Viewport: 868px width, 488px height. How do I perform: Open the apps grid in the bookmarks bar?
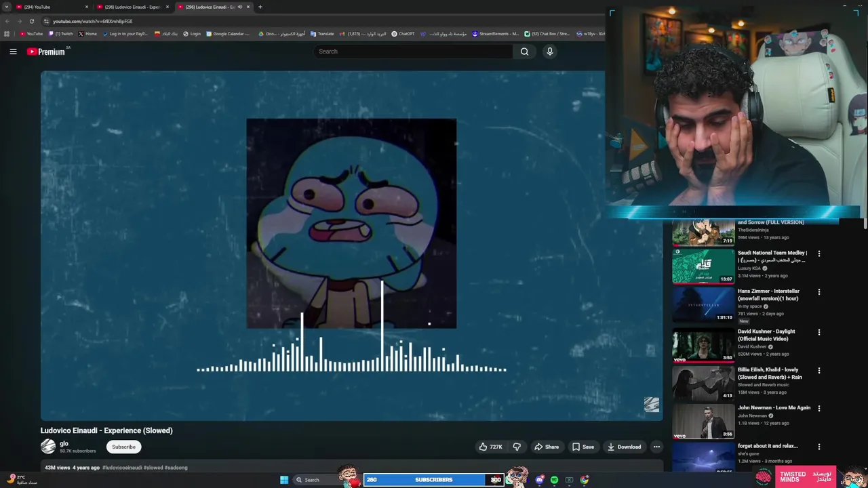[7, 34]
